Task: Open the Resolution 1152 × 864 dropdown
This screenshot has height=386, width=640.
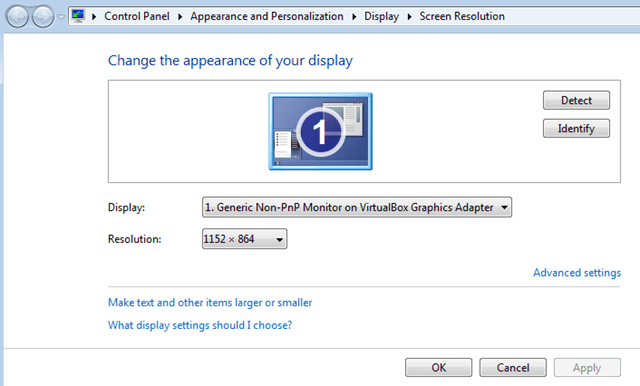Action: (244, 239)
